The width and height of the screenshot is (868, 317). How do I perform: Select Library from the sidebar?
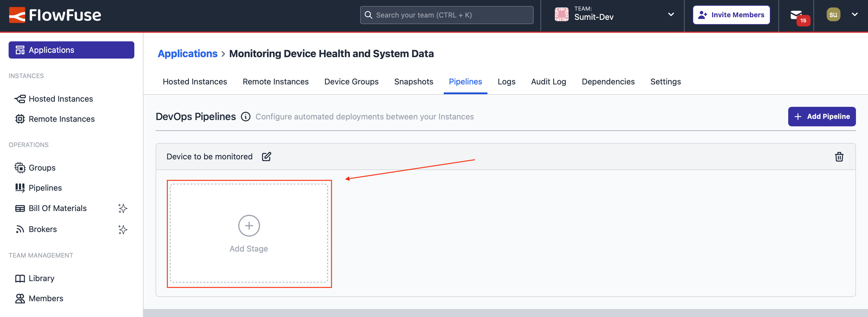pos(41,278)
